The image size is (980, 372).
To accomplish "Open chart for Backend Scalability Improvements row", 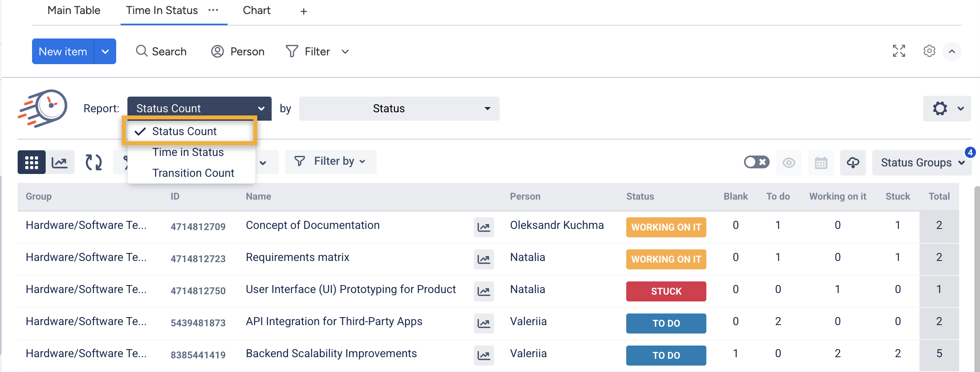I will click(x=484, y=356).
